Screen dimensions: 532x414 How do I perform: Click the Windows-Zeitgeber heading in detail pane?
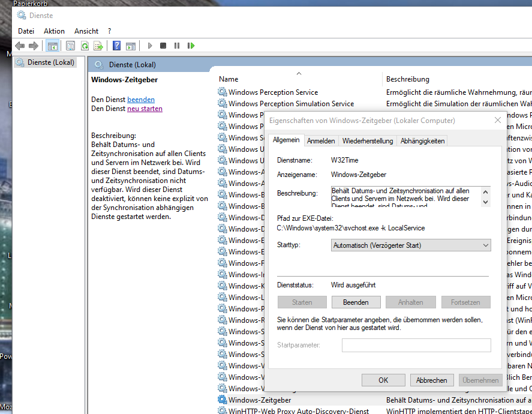coord(125,80)
